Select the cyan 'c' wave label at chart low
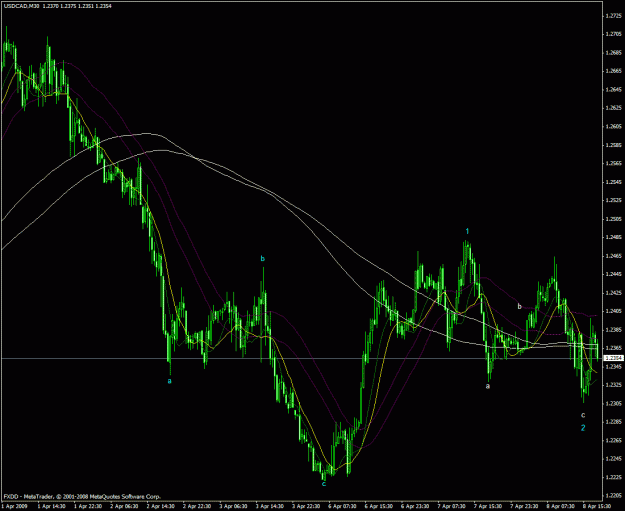 324,484
